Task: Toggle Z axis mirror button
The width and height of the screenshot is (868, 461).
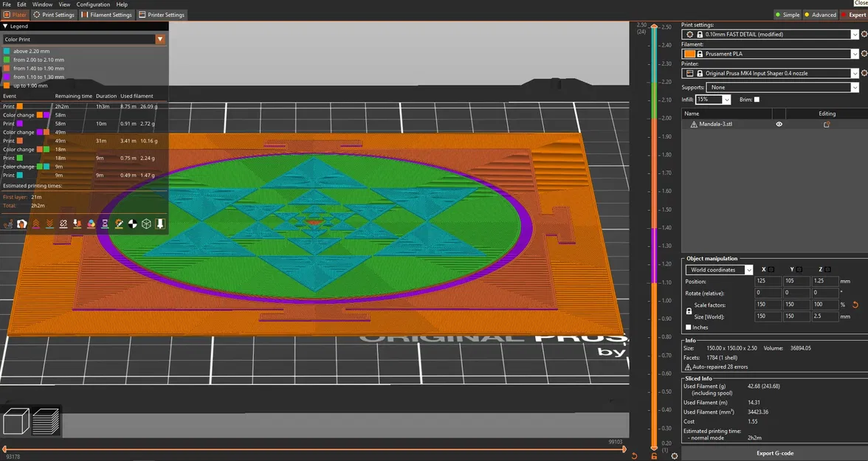Action: pyautogui.click(x=827, y=269)
